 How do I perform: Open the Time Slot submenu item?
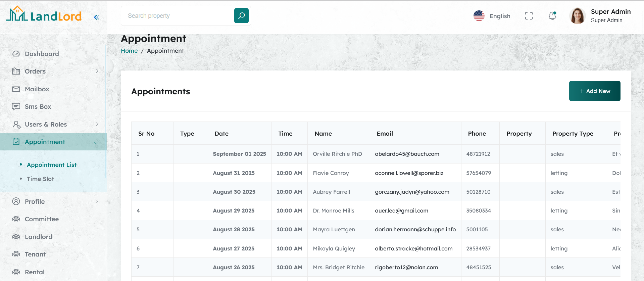40,179
